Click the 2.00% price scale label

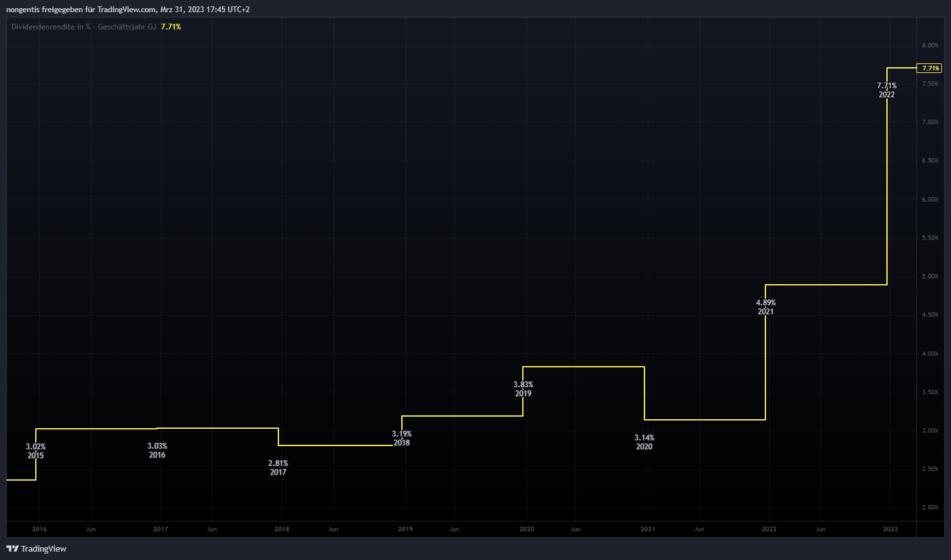[x=930, y=508]
